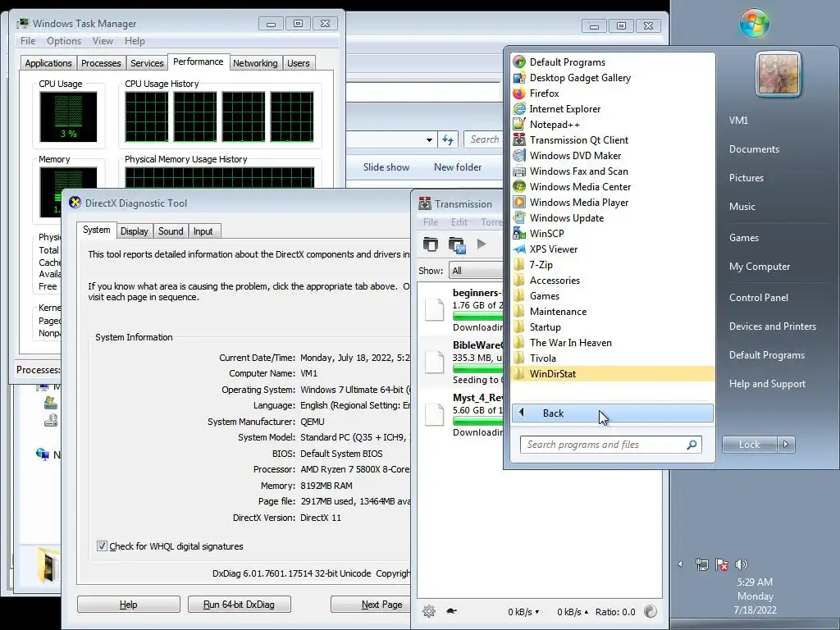Screen dimensions: 840x630
Task: Click the New folder button in Explorer
Action: tap(458, 167)
